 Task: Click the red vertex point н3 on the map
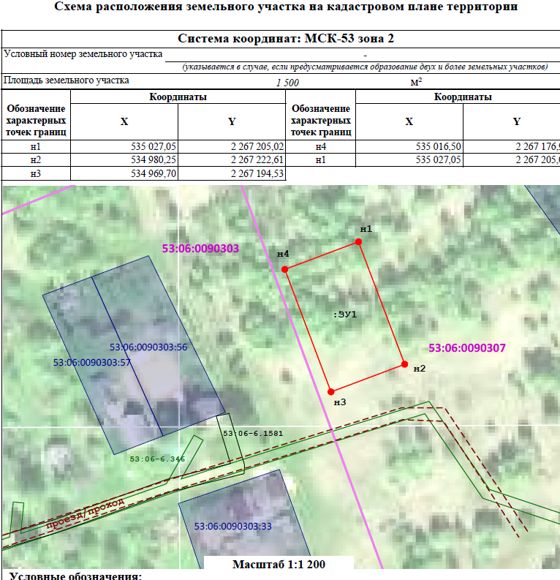pos(331,392)
